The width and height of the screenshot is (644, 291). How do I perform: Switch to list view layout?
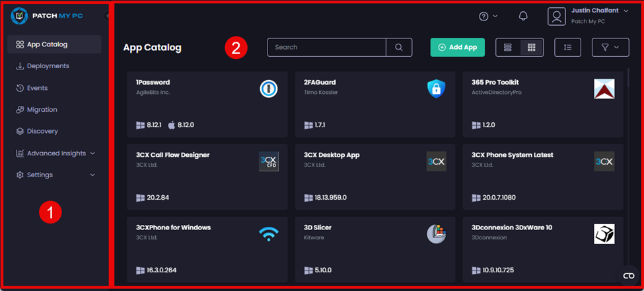pos(508,48)
